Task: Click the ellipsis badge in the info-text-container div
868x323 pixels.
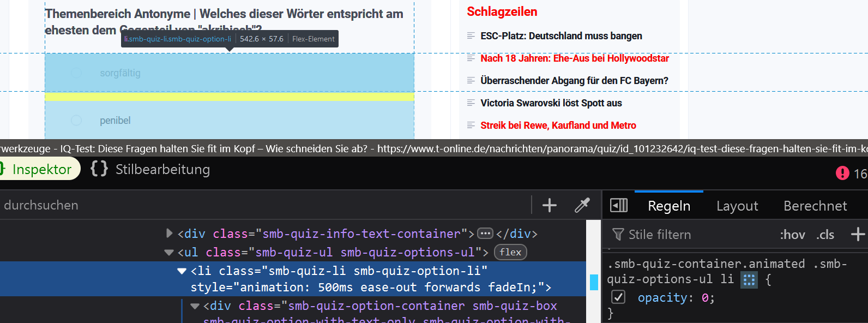Action: [485, 234]
